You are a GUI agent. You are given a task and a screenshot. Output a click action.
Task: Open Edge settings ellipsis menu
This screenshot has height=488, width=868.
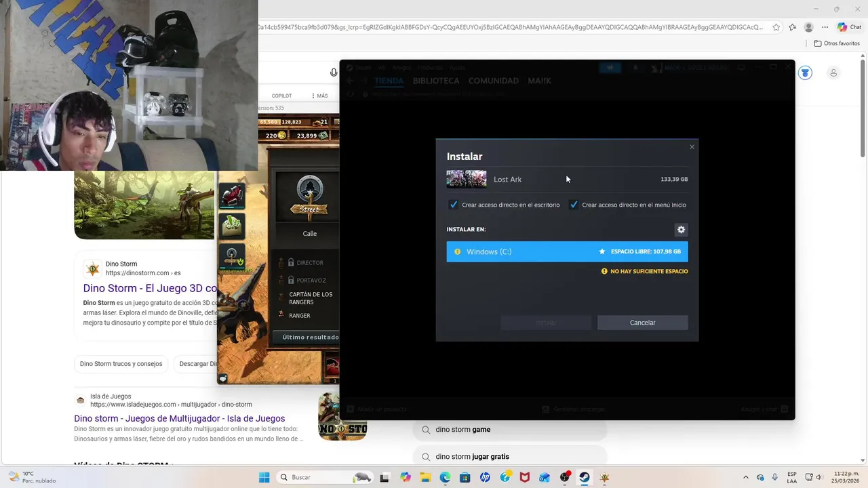coord(825,27)
